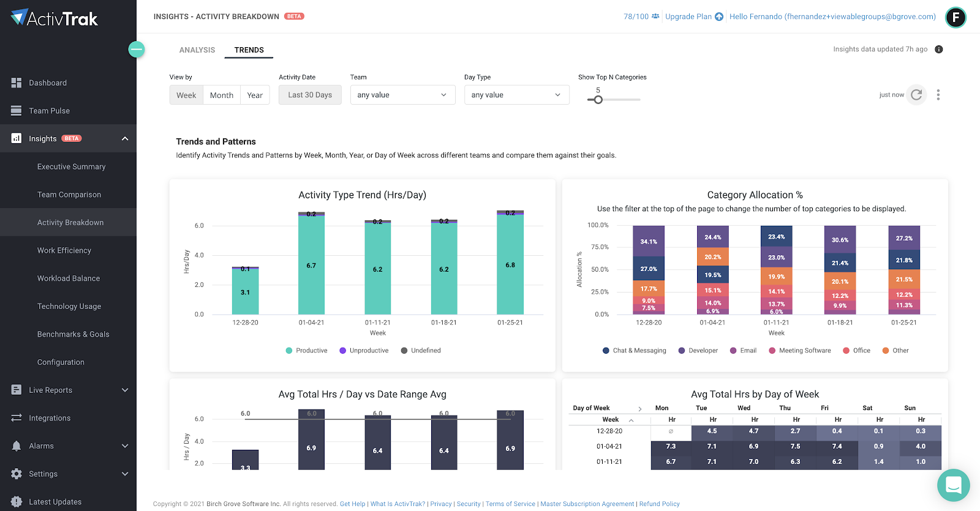Screen dimensions: 980x511
Task: Click the 01-04-21 teal Productive bar
Action: (311, 266)
